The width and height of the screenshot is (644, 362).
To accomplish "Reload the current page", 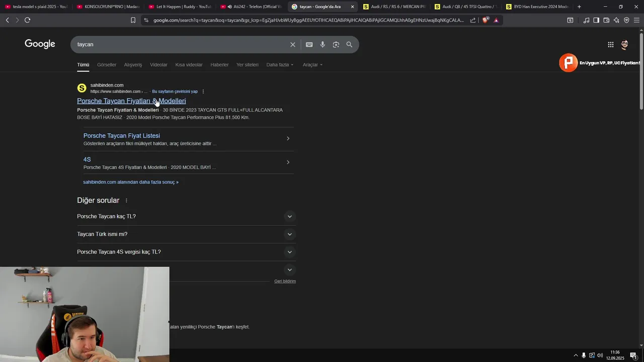I will tap(27, 20).
